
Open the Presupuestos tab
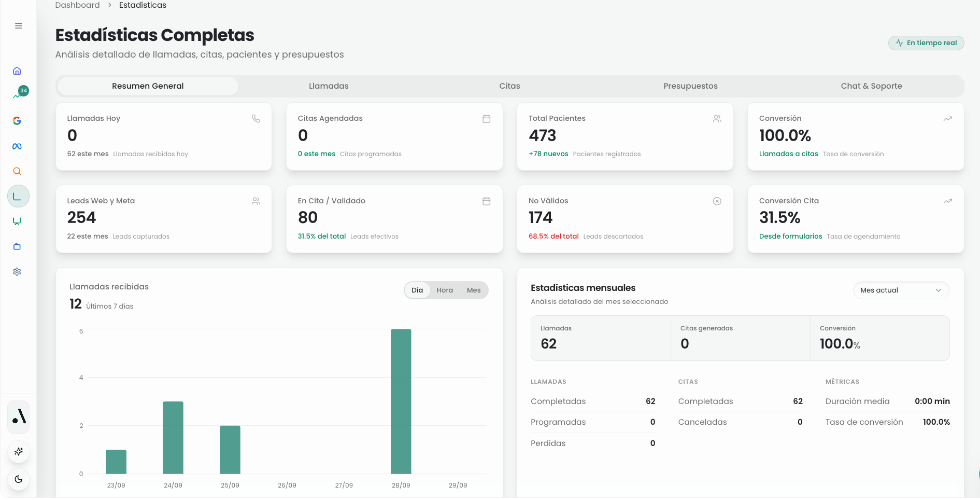coord(690,86)
